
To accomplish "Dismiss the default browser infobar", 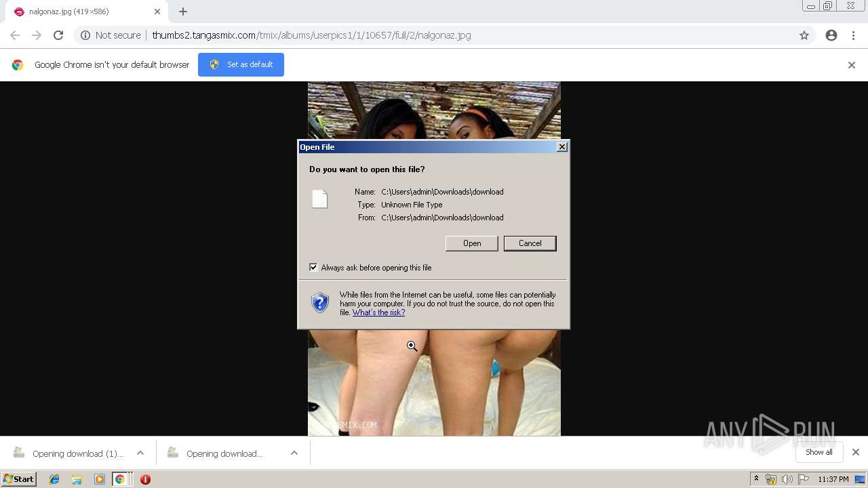I will [x=852, y=65].
